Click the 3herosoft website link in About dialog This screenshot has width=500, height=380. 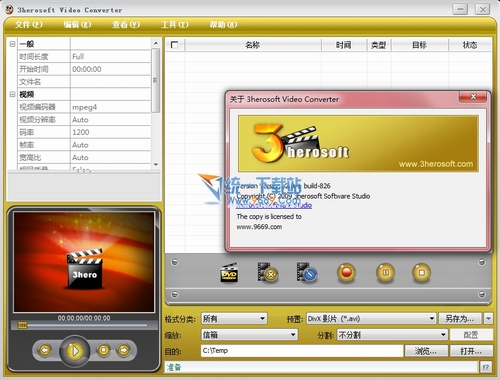pos(274,206)
